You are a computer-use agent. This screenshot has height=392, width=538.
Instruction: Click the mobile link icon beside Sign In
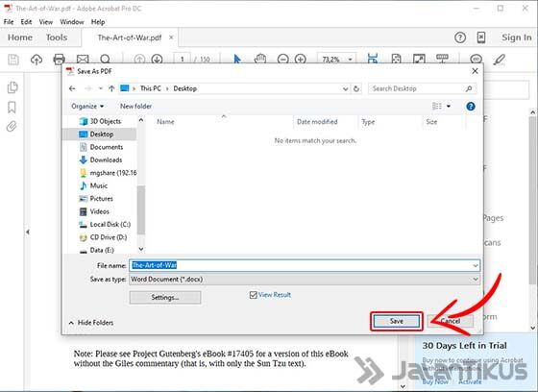pyautogui.click(x=481, y=37)
